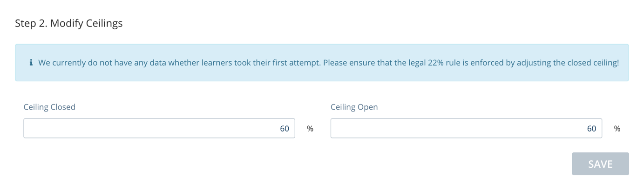Click the Ceiling Closed percentage input field

[x=159, y=128]
